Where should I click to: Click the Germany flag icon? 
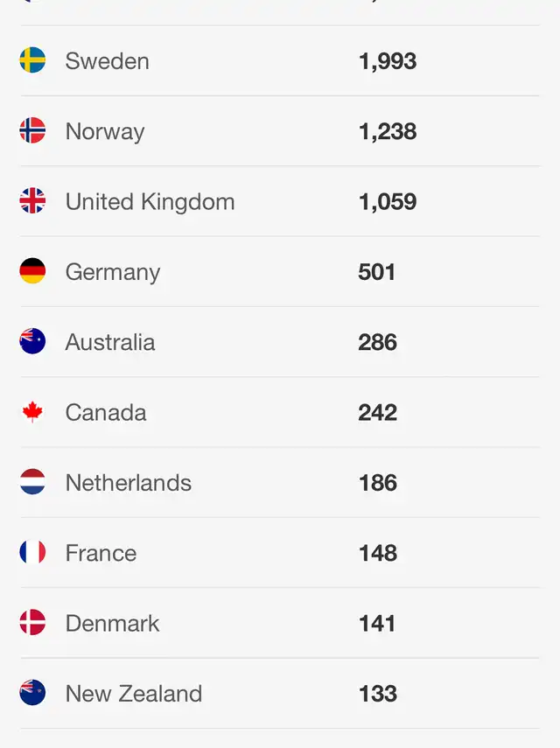click(32, 271)
